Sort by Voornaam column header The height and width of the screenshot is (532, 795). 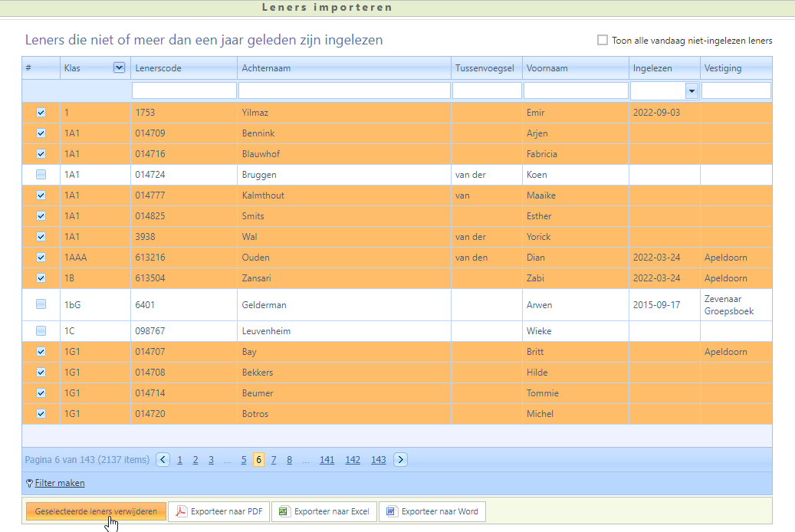coord(547,68)
